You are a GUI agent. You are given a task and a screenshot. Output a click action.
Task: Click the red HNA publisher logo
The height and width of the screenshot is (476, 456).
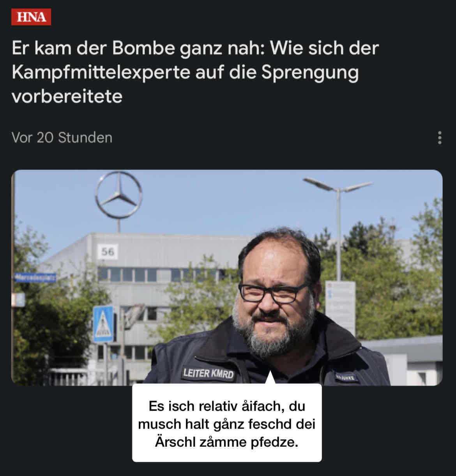pyautogui.click(x=31, y=17)
